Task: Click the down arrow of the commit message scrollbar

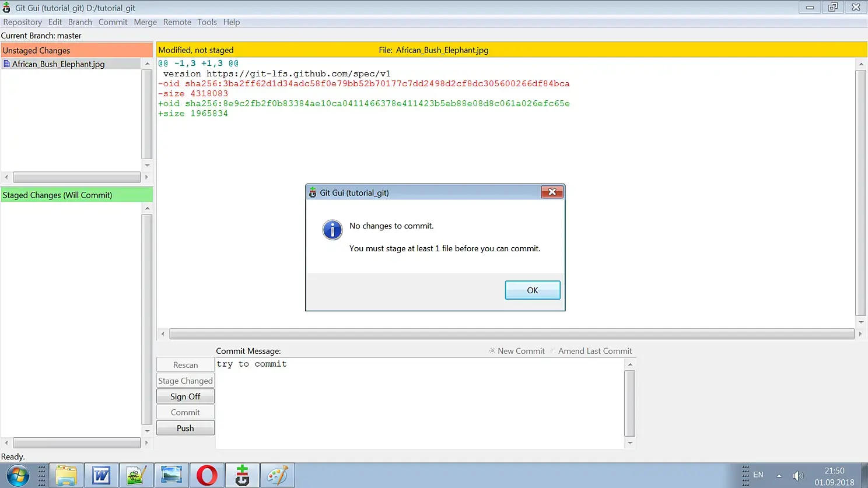Action: [630, 443]
